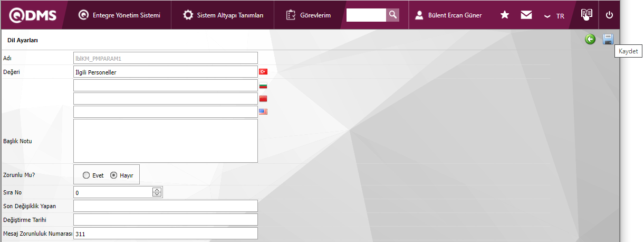Click the Bulgarian value input field
This screenshot has height=242, width=644.
(165, 85)
